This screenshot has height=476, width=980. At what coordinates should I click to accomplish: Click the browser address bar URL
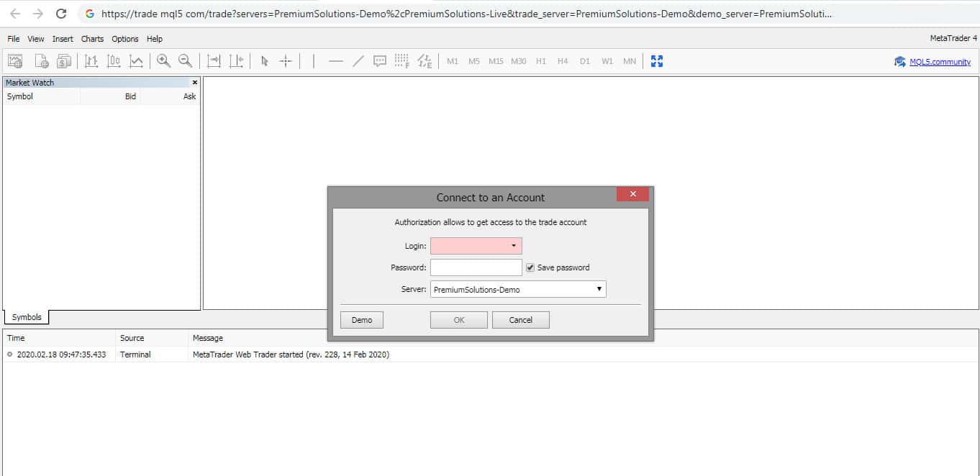click(466, 14)
